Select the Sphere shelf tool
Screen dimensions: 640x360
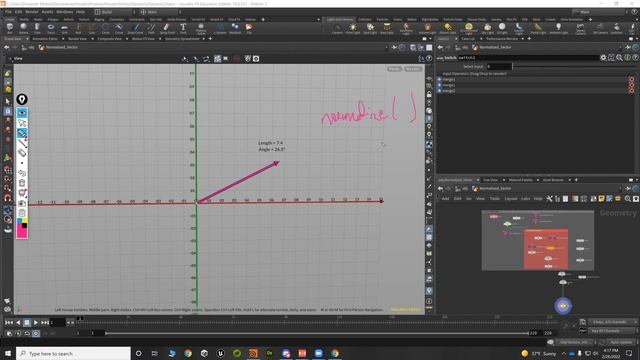[23, 28]
